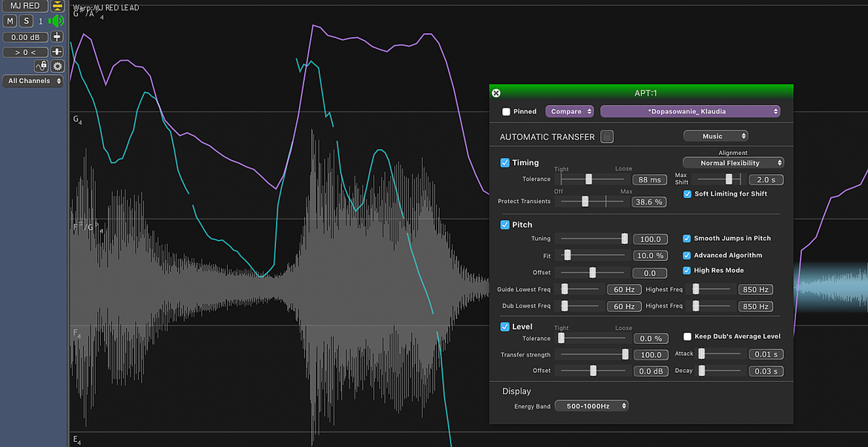Disable the Level checkbox
The width and height of the screenshot is (868, 447).
[505, 327]
